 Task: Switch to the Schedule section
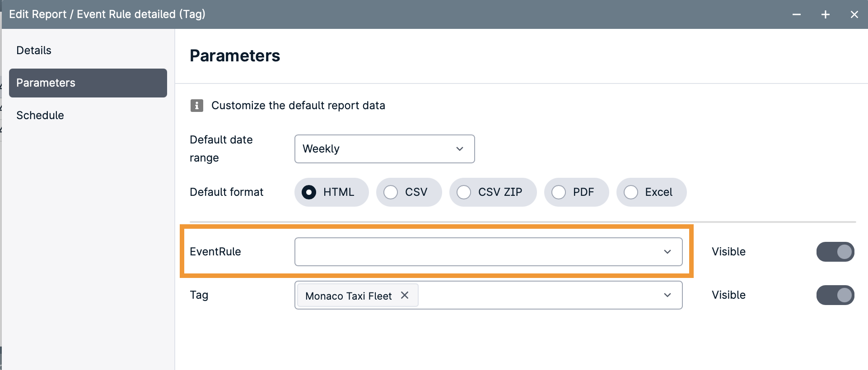(x=40, y=116)
